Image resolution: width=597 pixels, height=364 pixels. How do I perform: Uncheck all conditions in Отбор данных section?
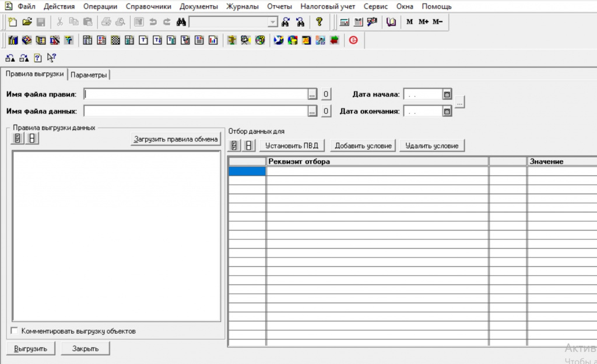[248, 145]
